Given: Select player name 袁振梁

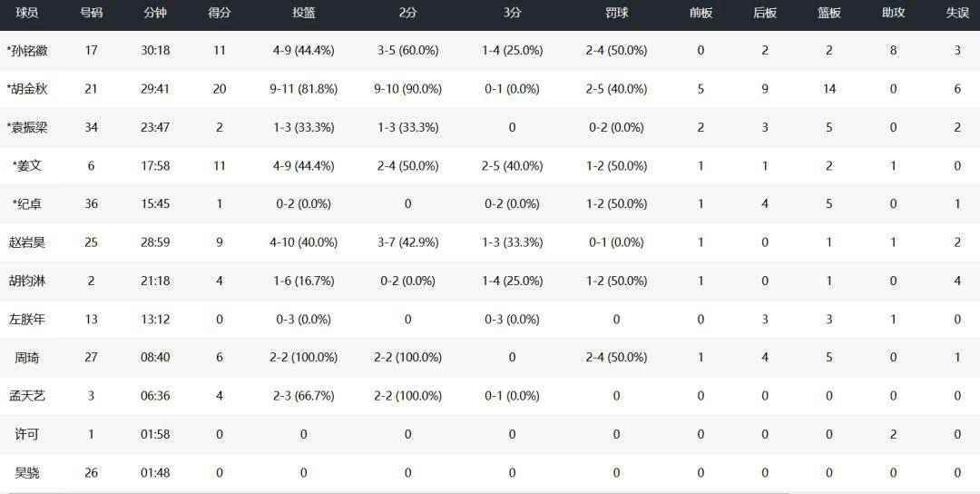Looking at the screenshot, I should [27, 127].
